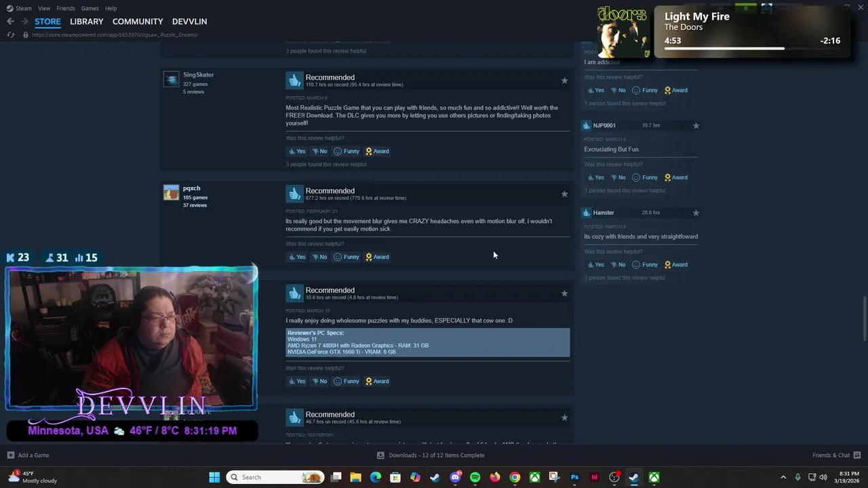Mark the cow puzzle review as Funny
The image size is (868, 488).
coord(347,381)
